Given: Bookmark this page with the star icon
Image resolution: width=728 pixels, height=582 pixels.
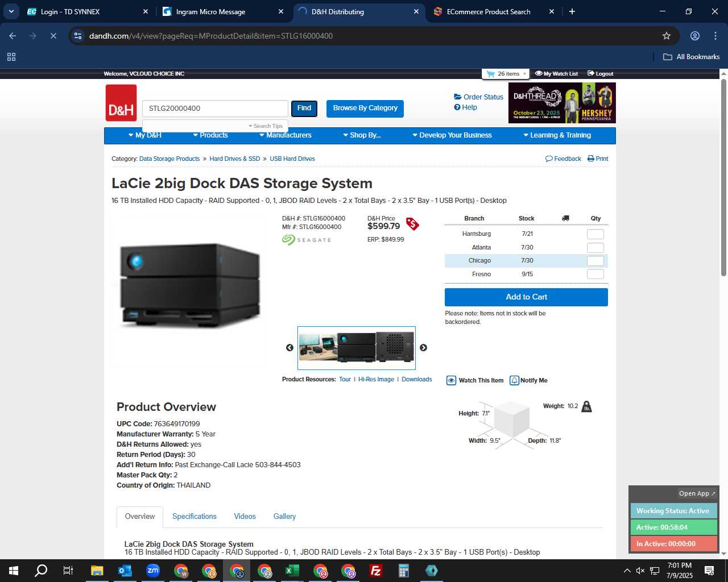Looking at the screenshot, I should [667, 36].
